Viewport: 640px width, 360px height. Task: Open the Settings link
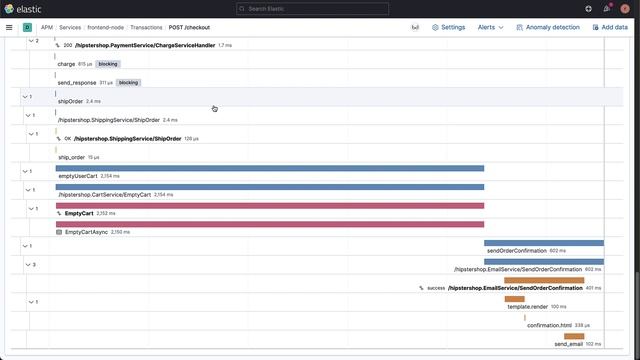click(x=453, y=27)
